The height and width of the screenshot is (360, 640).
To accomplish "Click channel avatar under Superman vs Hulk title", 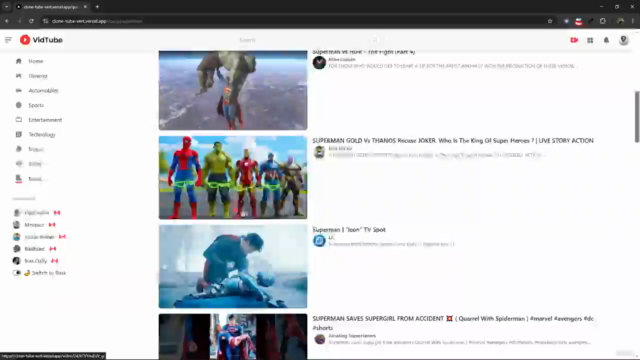I will tap(319, 63).
